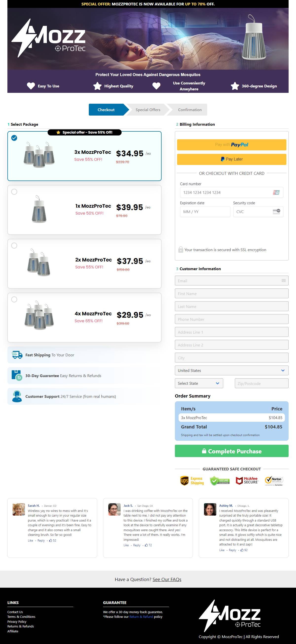This screenshot has width=296, height=644.
Task: Focus the Expiration date MM / YY field
Action: point(205,212)
